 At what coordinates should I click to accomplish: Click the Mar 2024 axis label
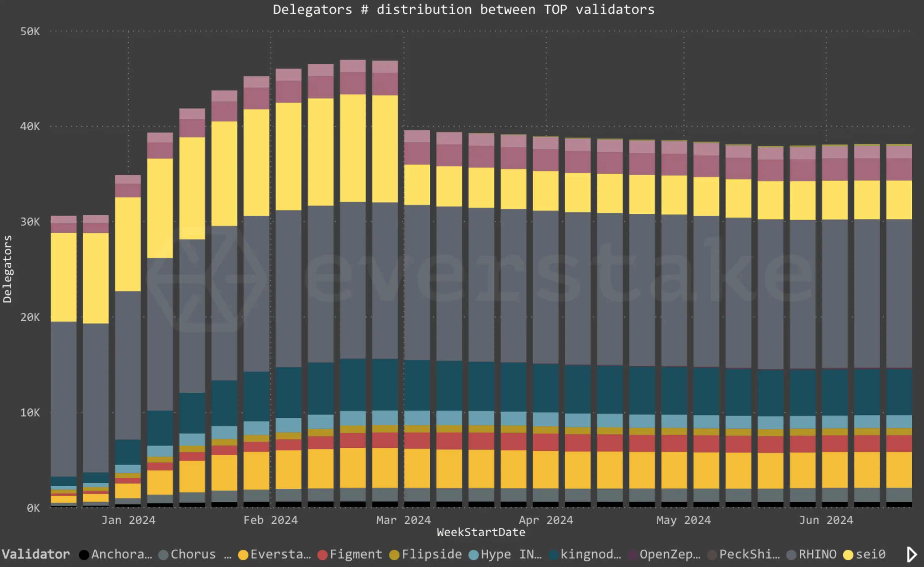point(403,520)
